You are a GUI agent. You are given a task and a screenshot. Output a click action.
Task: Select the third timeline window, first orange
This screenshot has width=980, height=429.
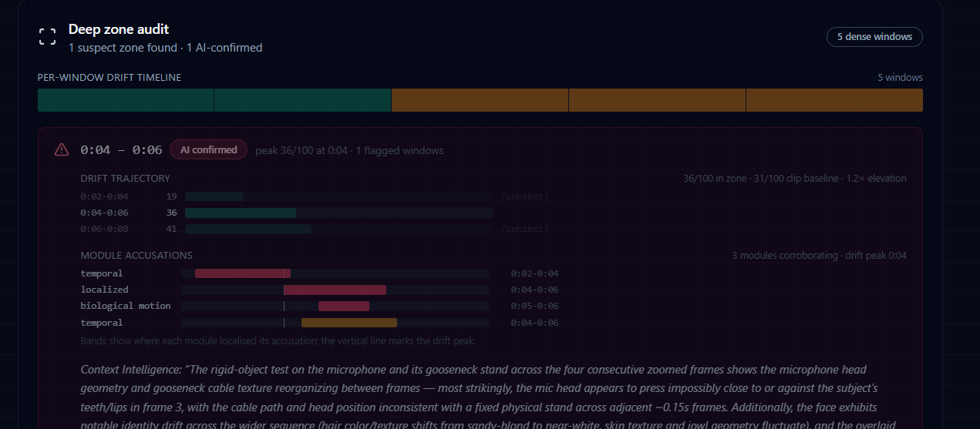tap(480, 100)
